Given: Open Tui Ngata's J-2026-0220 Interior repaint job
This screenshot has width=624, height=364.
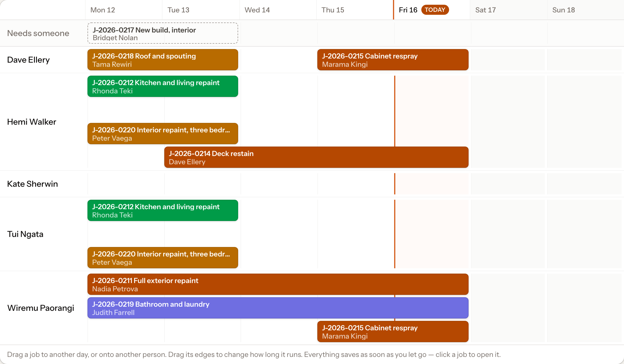Looking at the screenshot, I should [163, 258].
